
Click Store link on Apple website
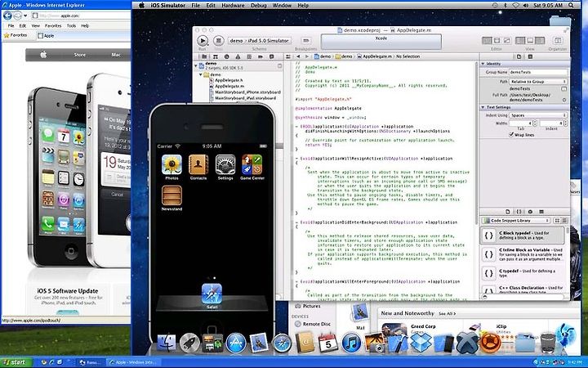pyautogui.click(x=79, y=55)
